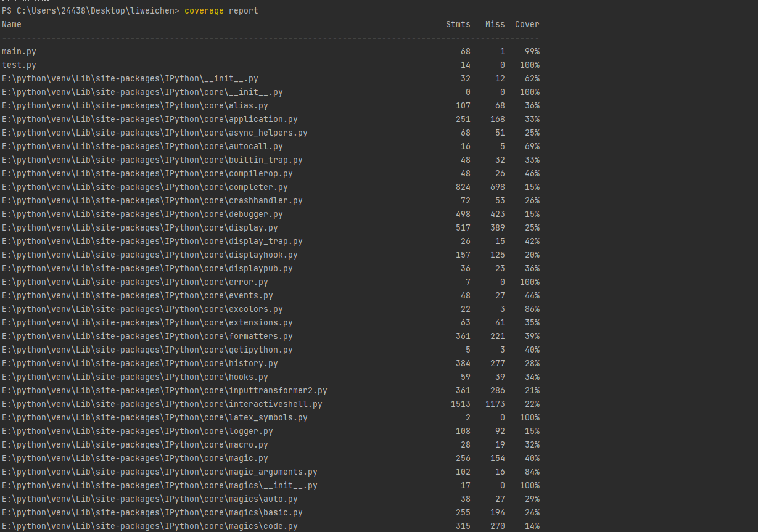The height and width of the screenshot is (532, 758).
Task: Select the main.py file name
Action: [19, 52]
